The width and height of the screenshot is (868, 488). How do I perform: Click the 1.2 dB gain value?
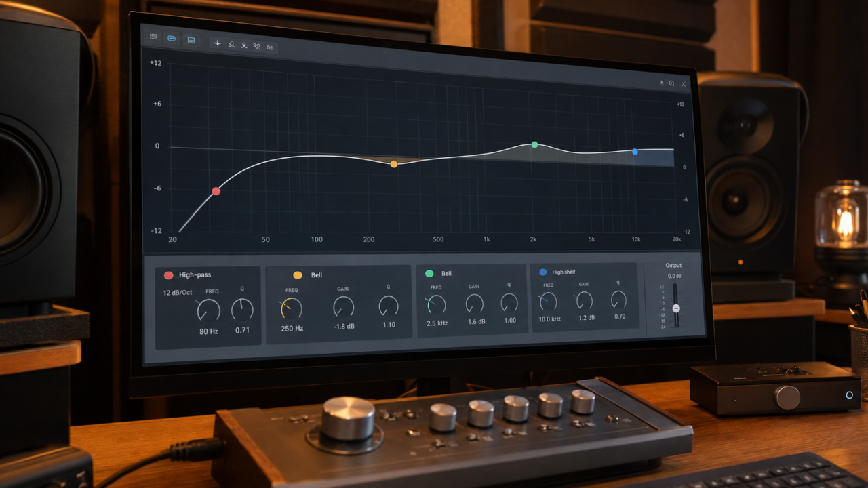coord(585,318)
